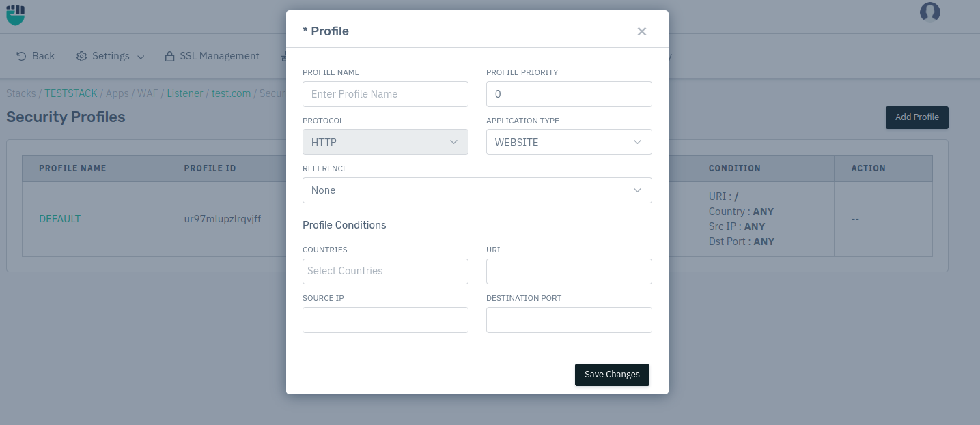The width and height of the screenshot is (980, 425).
Task: Click the Source IP input field
Action: [x=385, y=320]
